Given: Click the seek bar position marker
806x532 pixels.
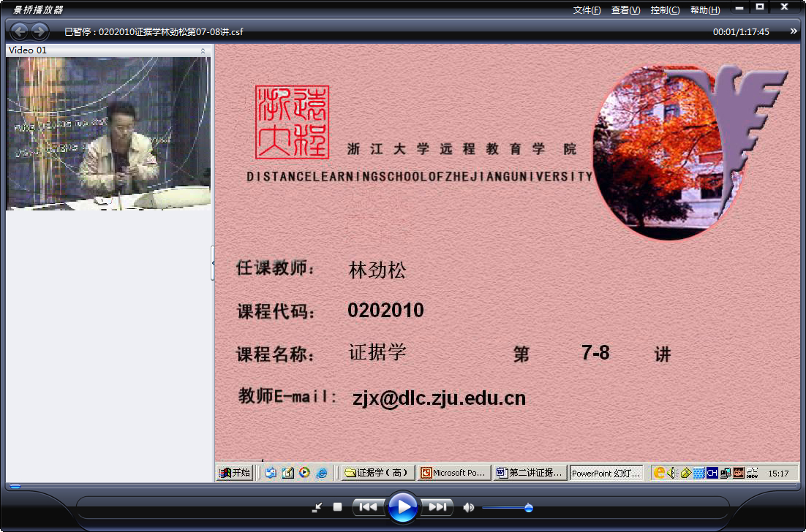Looking at the screenshot, I should click(15, 486).
